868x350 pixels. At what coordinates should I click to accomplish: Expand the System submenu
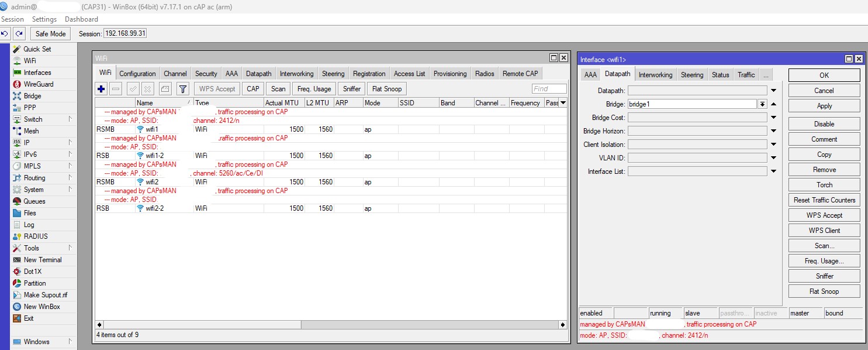[x=70, y=190]
